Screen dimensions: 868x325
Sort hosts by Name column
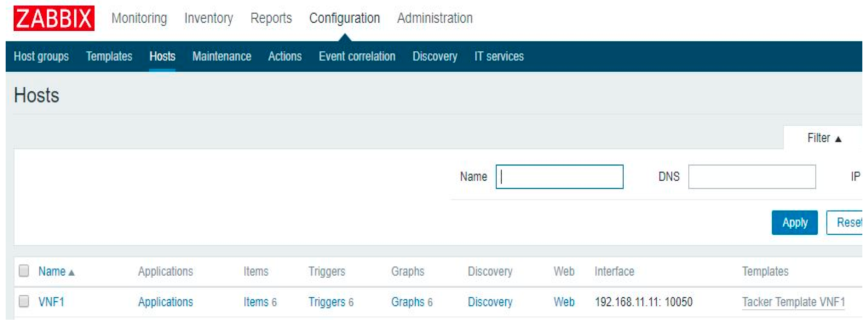(x=52, y=272)
